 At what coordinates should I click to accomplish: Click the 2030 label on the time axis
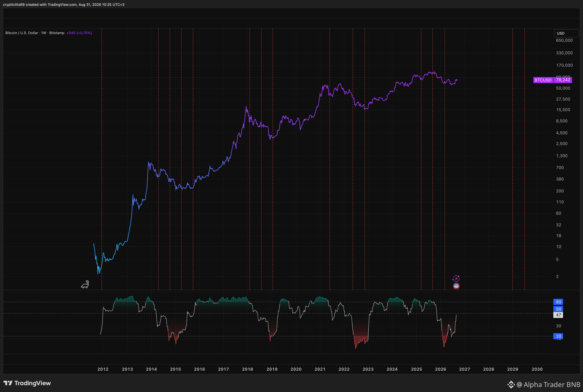pyautogui.click(x=537, y=369)
